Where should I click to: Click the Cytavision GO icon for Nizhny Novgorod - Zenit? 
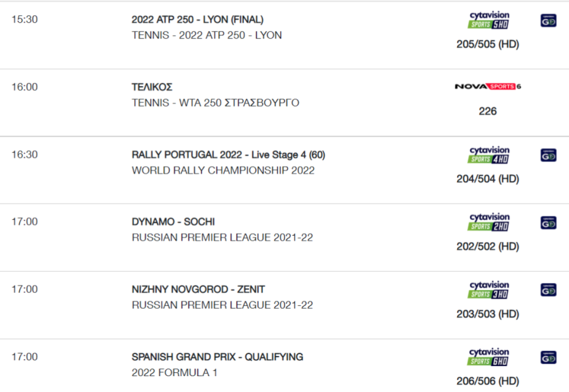pos(548,290)
